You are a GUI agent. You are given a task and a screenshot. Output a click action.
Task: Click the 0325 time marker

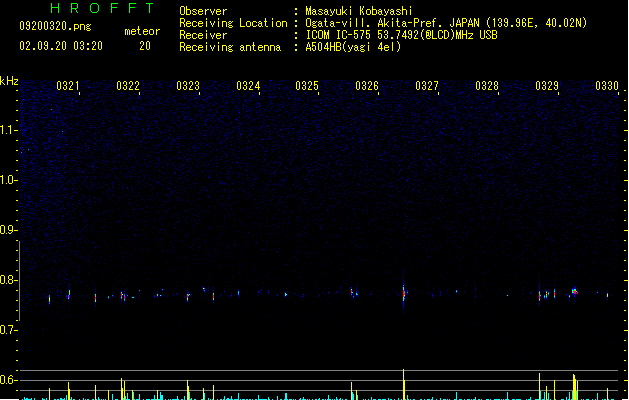click(x=307, y=86)
